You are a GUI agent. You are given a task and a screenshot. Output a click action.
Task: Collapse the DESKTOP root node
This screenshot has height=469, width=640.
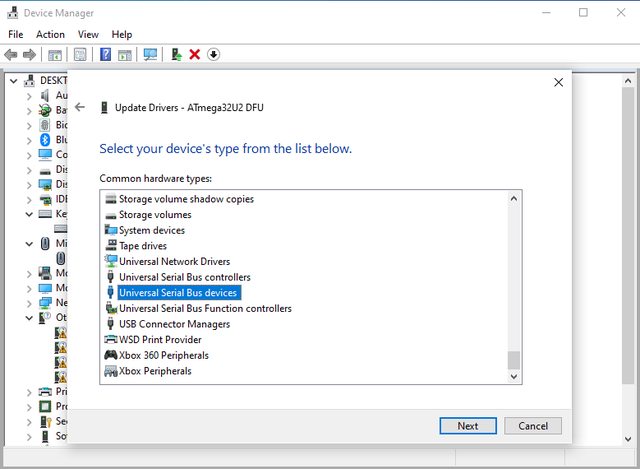[13, 81]
